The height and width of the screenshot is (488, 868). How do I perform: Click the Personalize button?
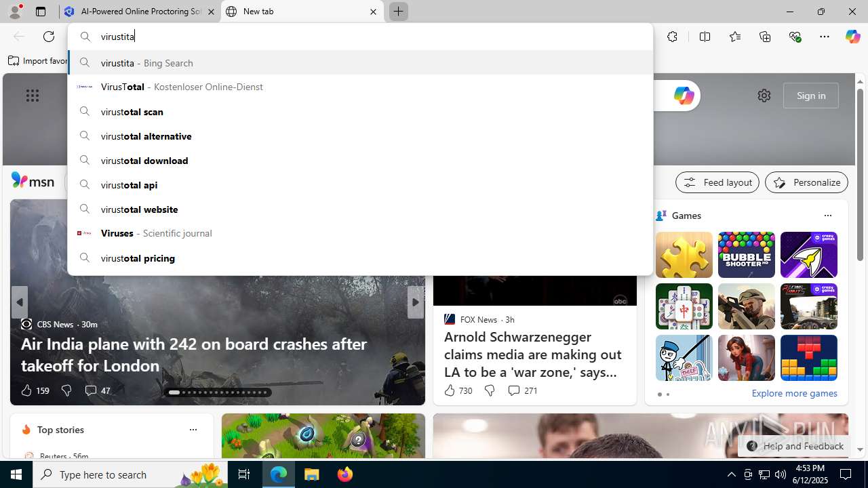click(806, 182)
